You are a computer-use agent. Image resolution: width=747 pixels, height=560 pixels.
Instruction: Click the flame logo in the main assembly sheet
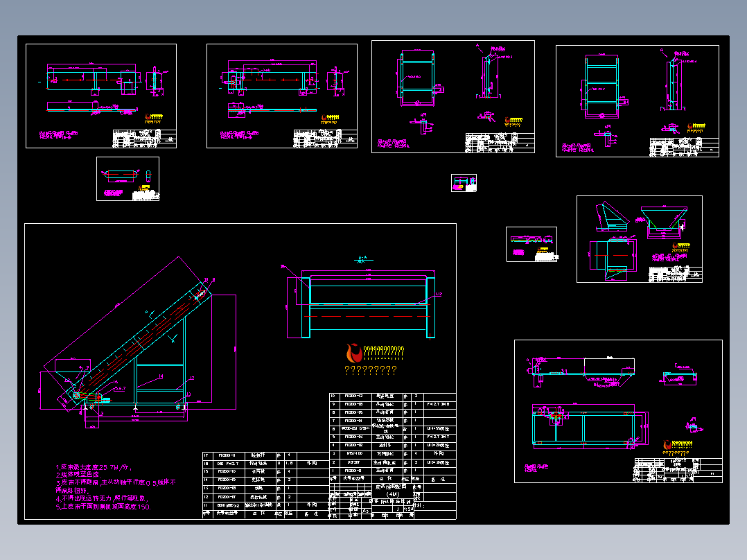point(353,353)
